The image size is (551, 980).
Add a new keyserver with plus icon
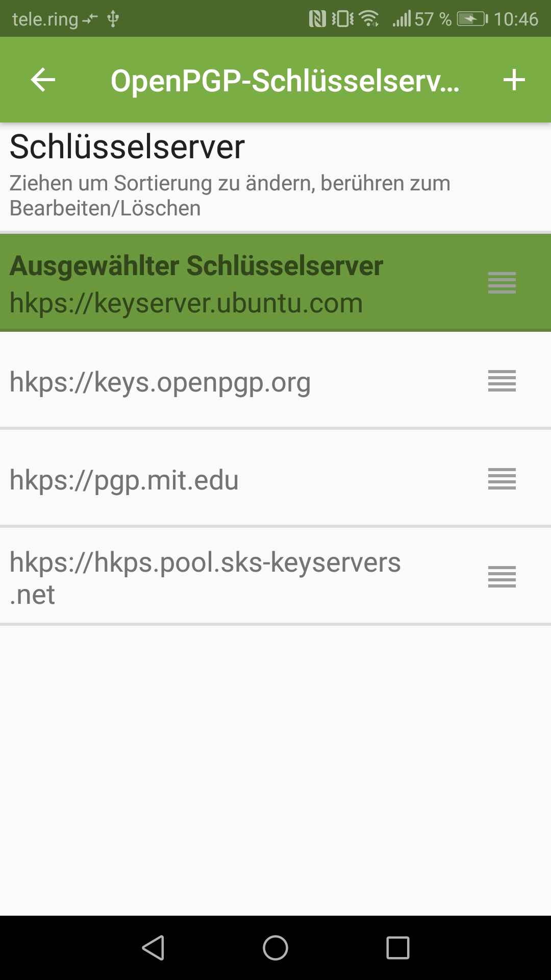514,80
